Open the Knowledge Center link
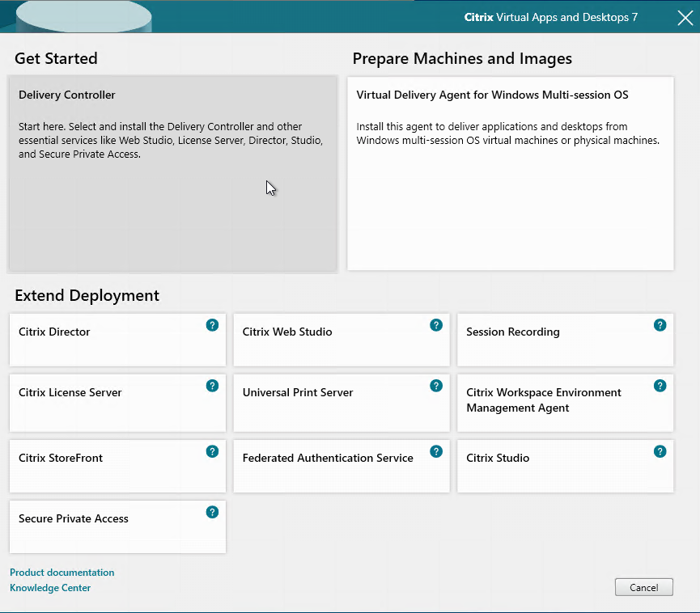The image size is (700, 613). (x=50, y=588)
